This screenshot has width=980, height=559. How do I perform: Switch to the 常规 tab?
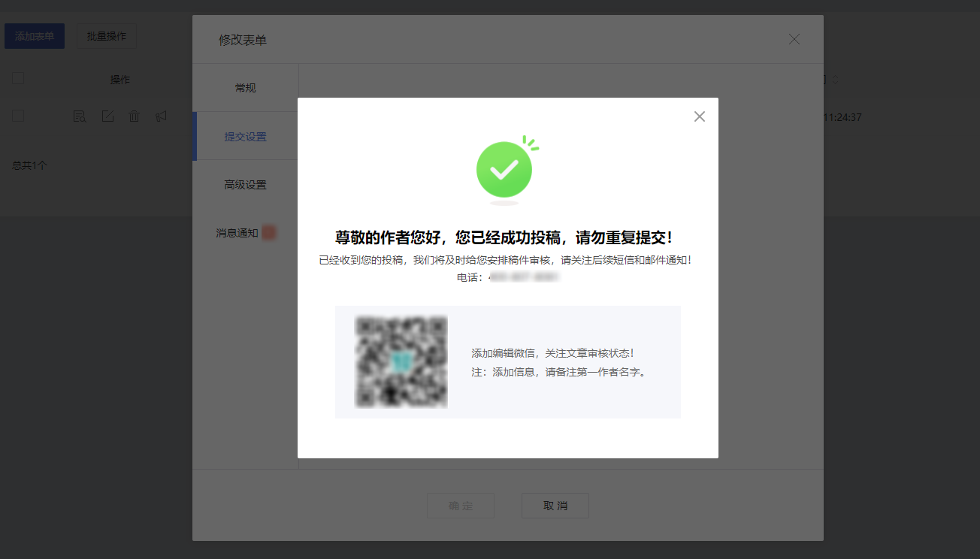(x=246, y=88)
